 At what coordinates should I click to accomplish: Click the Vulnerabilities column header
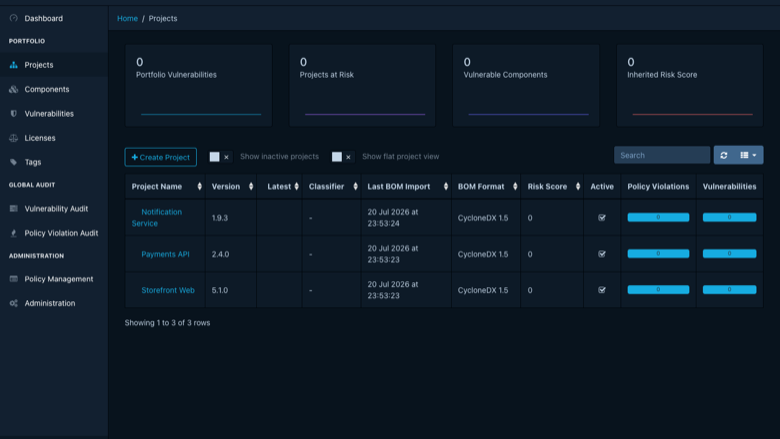[729, 186]
